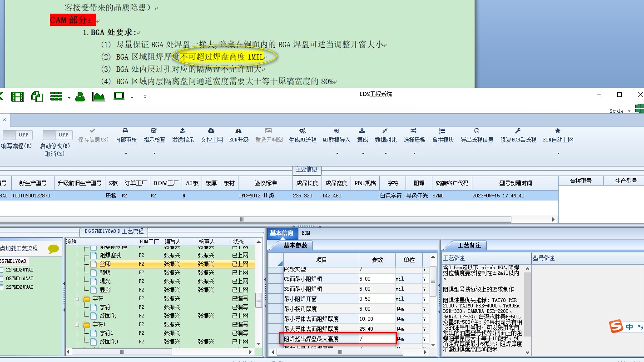Expand the 内部审核 dropdown arrow
Screen dimensions: 644x362
click(x=126, y=153)
